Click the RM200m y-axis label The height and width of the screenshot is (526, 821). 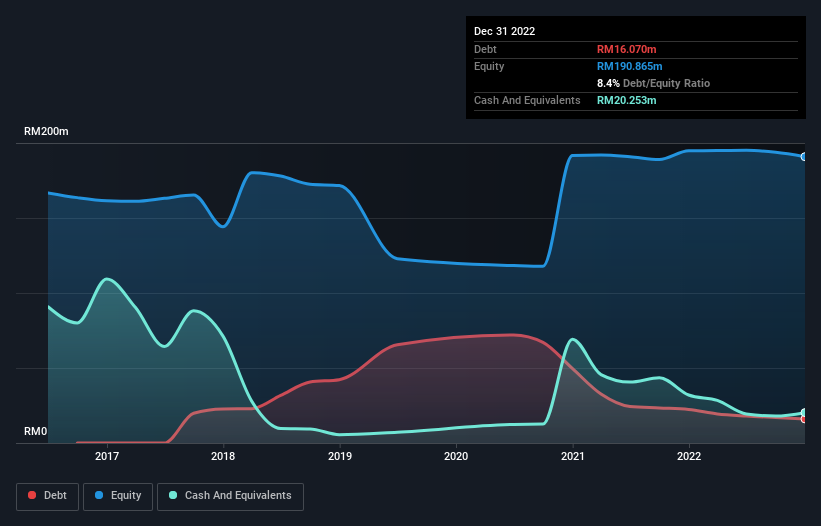point(46,131)
